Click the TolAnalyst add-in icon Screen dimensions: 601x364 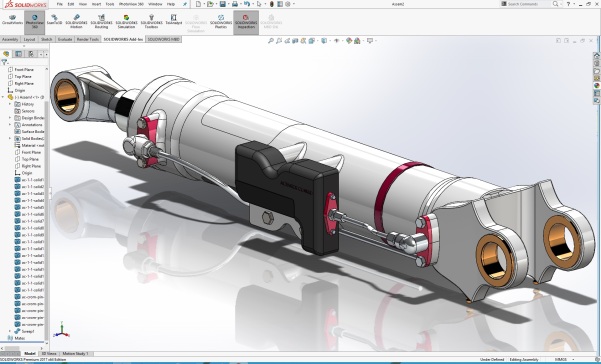coord(174,20)
